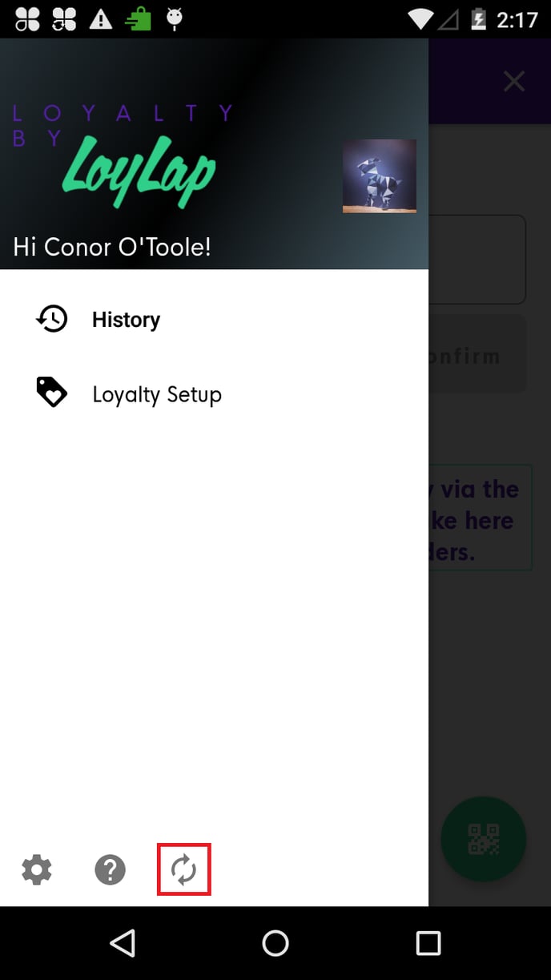Image resolution: width=551 pixels, height=980 pixels.
Task: Tap the green shopping bag notification icon
Action: (138, 19)
